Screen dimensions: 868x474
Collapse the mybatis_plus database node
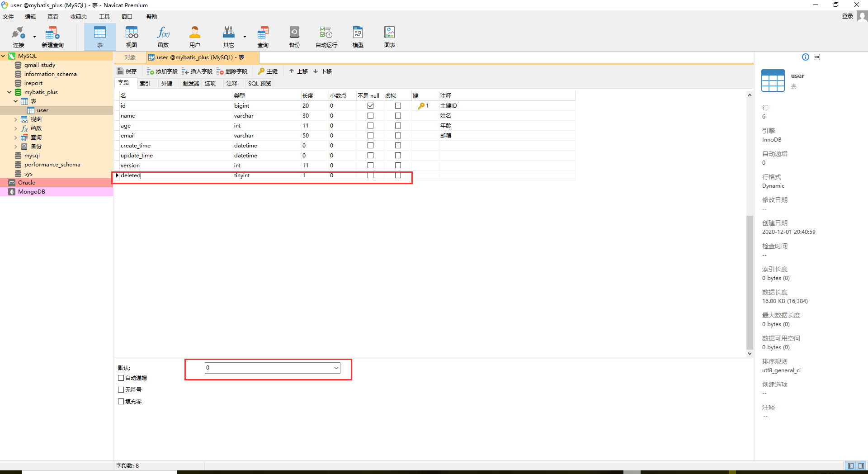pyautogui.click(x=9, y=92)
